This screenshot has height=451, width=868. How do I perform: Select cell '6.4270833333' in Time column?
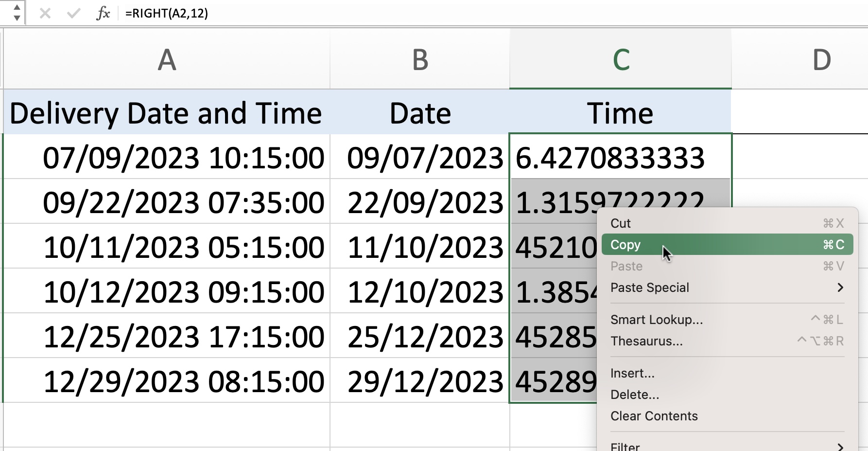pyautogui.click(x=621, y=157)
